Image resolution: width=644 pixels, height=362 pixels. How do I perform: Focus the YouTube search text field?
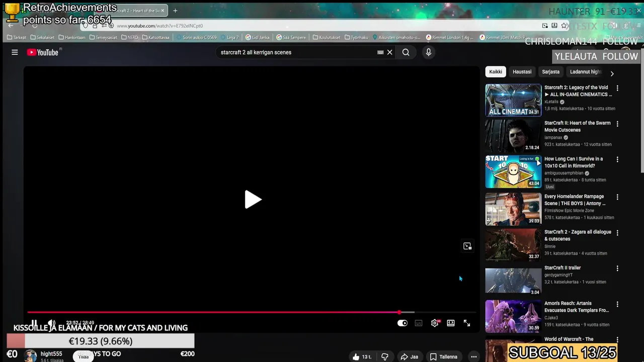point(297,52)
